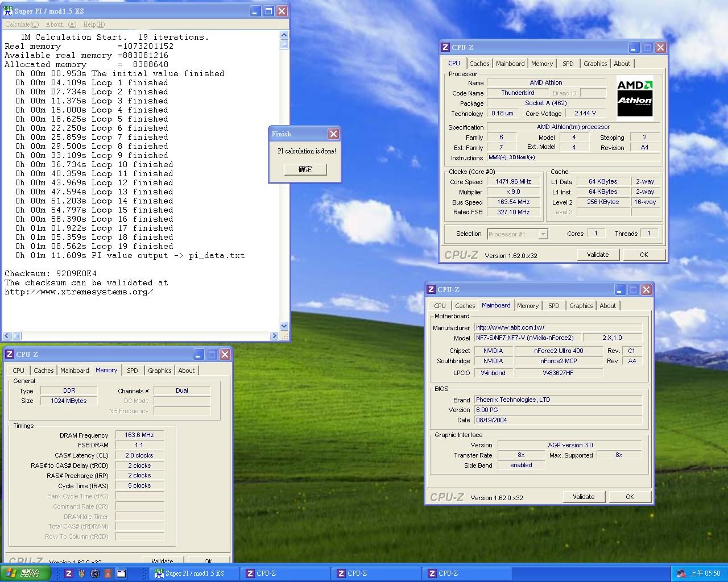Image resolution: width=728 pixels, height=582 pixels.
Task: Minimize the Super PI window
Action: (255, 11)
